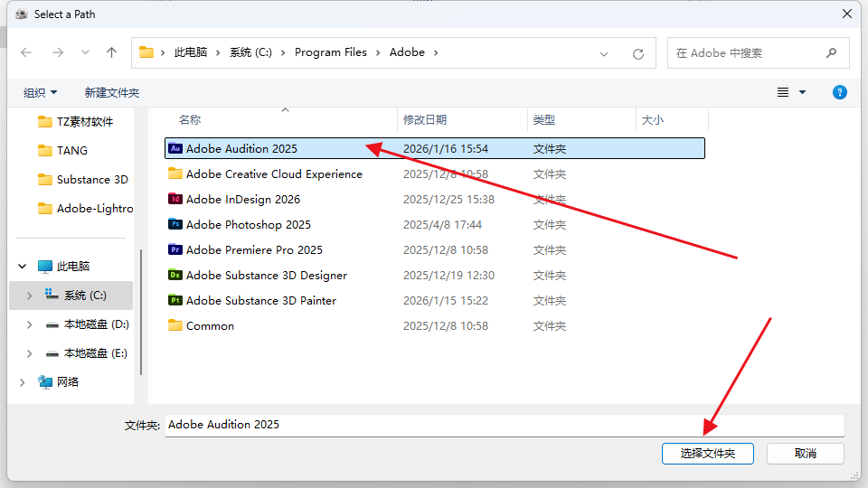868x488 pixels.
Task: Select Adobe InDesign 2026 folder name
Action: (x=243, y=199)
